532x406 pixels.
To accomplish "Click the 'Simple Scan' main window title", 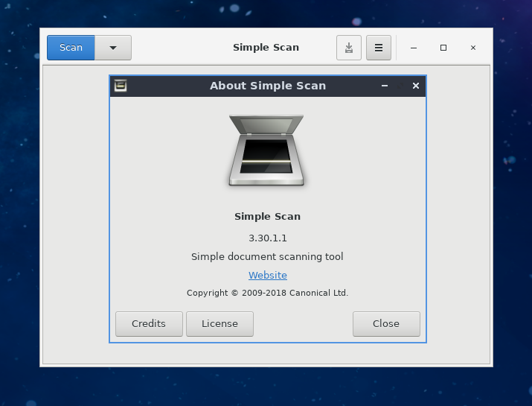I will [266, 48].
